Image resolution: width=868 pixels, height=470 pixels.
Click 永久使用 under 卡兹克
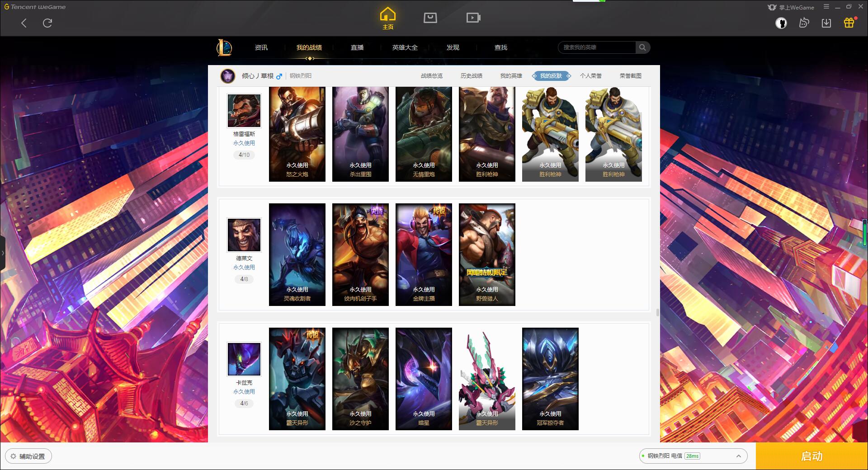pos(244,391)
